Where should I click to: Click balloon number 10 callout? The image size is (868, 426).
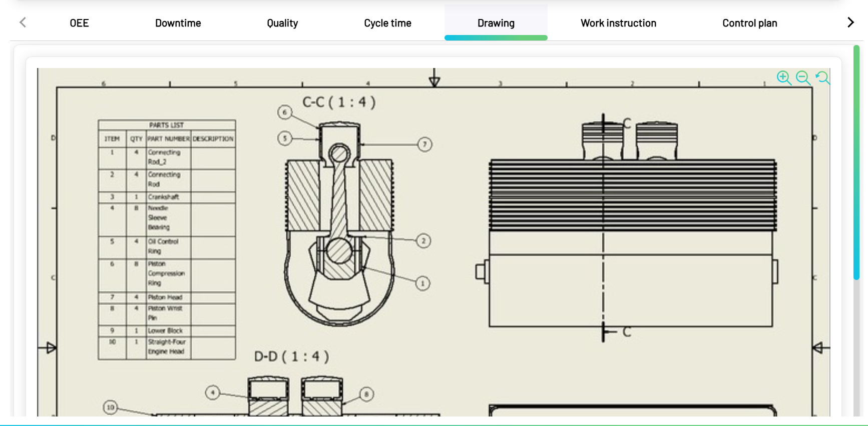(x=111, y=407)
